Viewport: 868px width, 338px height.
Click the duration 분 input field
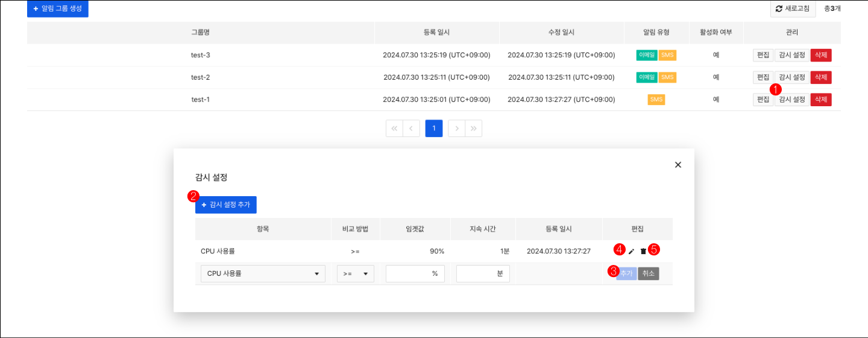point(483,273)
